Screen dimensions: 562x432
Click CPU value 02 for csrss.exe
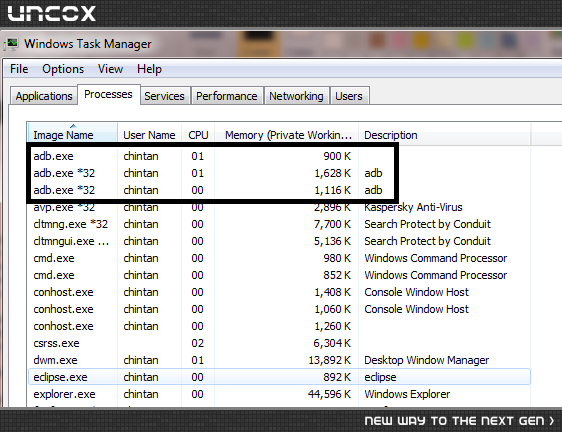pos(197,343)
